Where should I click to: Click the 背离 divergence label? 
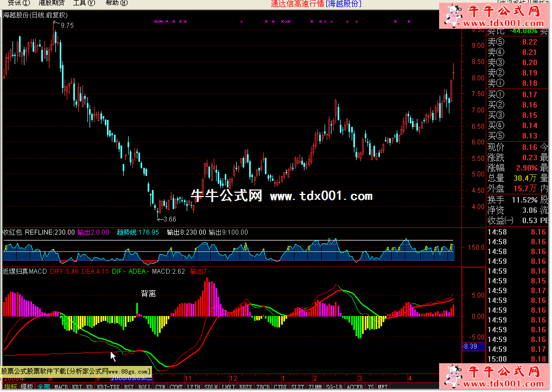(148, 294)
